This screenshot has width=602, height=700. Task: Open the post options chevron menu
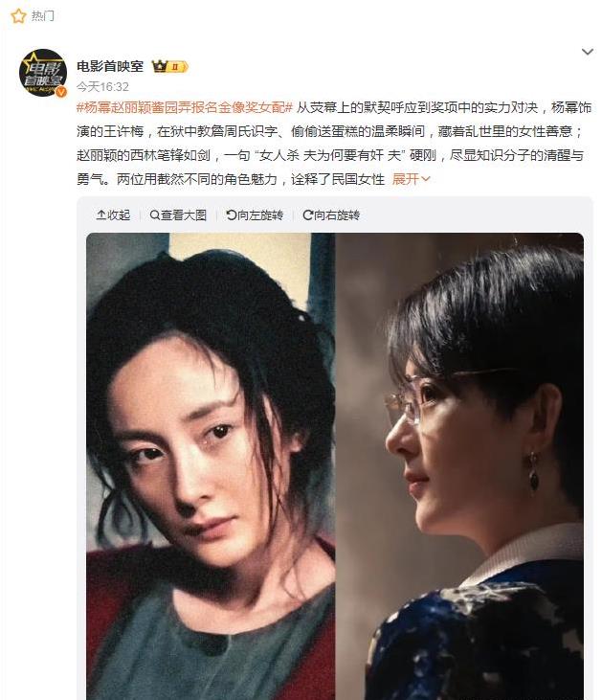coord(588,52)
